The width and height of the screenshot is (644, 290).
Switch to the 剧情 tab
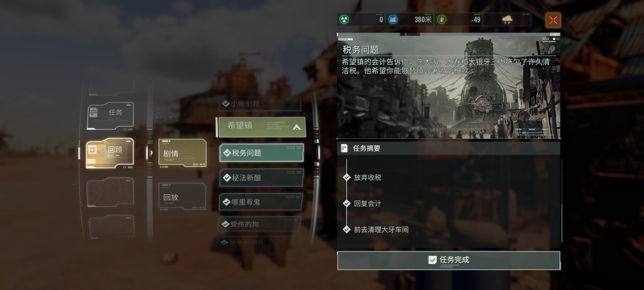(182, 153)
